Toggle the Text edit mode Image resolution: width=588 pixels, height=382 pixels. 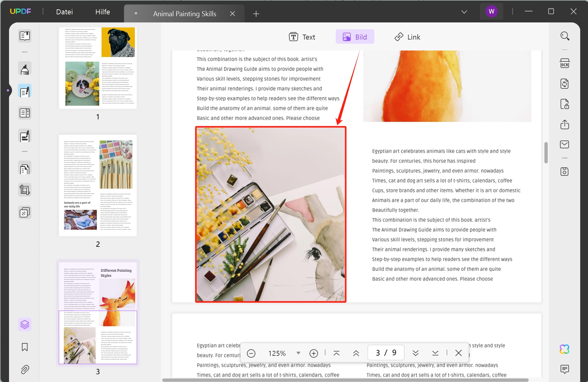[302, 37]
